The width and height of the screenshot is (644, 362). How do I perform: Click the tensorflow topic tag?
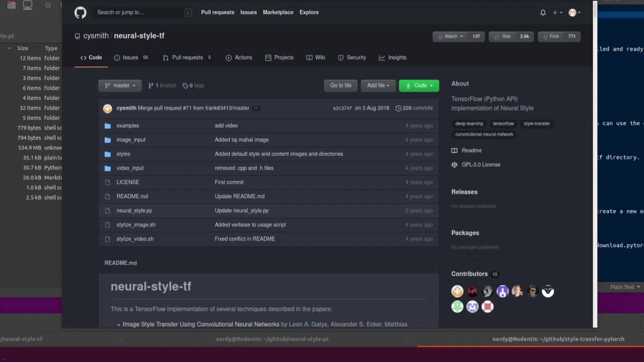click(503, 124)
